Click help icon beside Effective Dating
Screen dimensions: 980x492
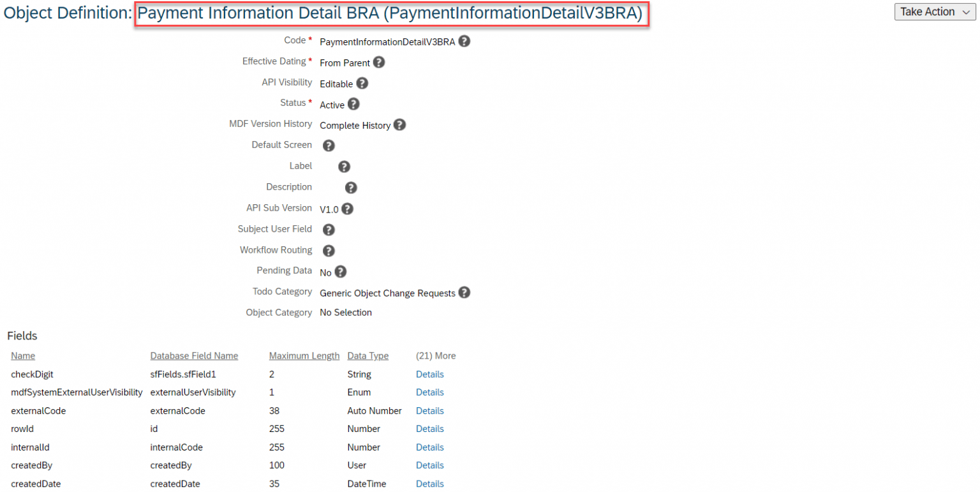pyautogui.click(x=379, y=63)
